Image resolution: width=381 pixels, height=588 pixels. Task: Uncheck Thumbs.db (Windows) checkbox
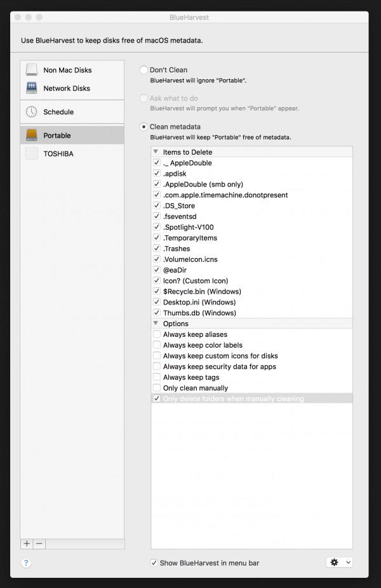pyautogui.click(x=157, y=312)
